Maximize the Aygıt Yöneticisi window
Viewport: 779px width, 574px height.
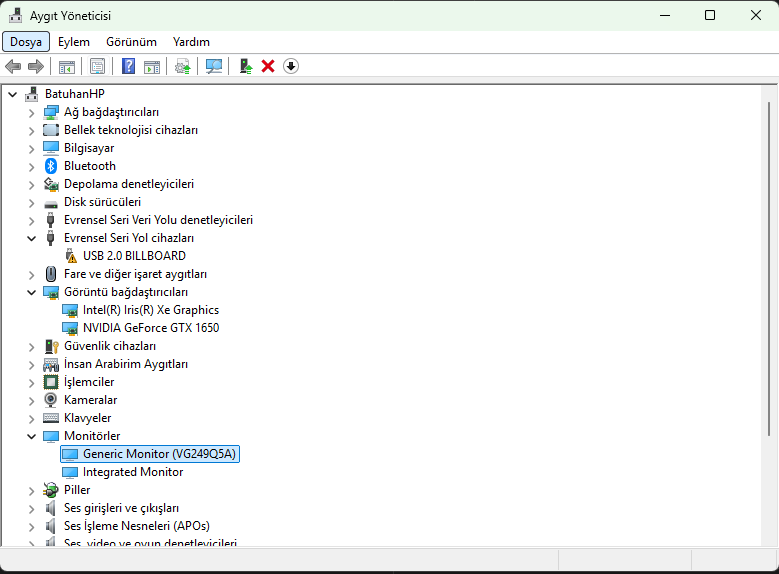710,15
